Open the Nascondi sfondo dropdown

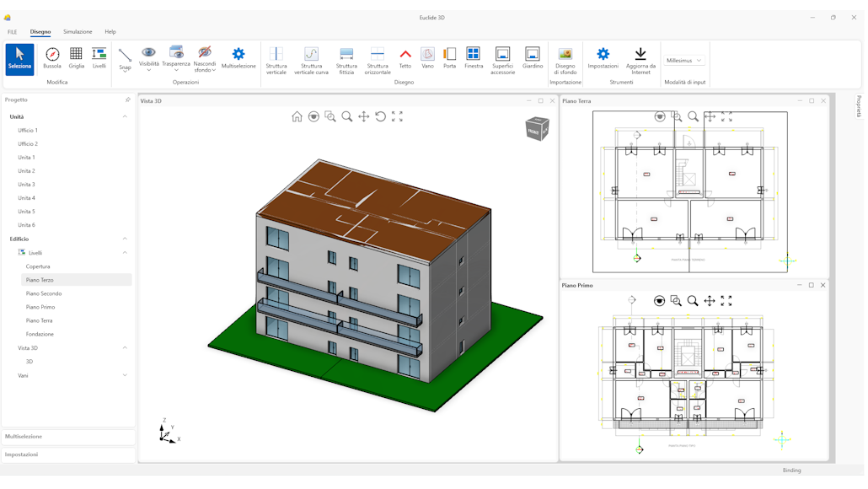(x=205, y=59)
